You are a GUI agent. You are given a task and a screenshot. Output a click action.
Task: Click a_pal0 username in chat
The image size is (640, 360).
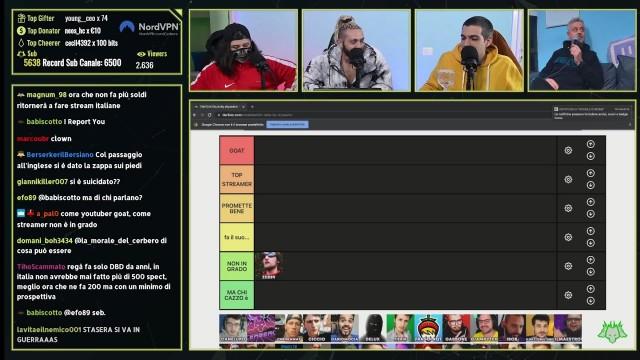[47, 213]
